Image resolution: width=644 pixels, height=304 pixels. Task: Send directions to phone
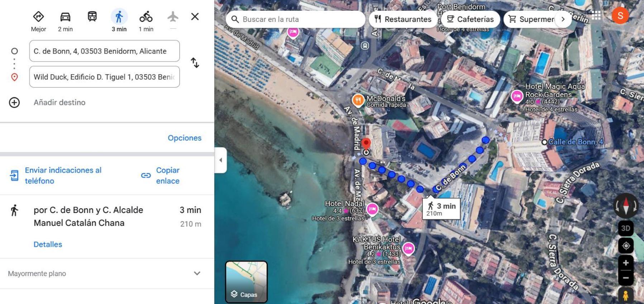click(x=63, y=175)
